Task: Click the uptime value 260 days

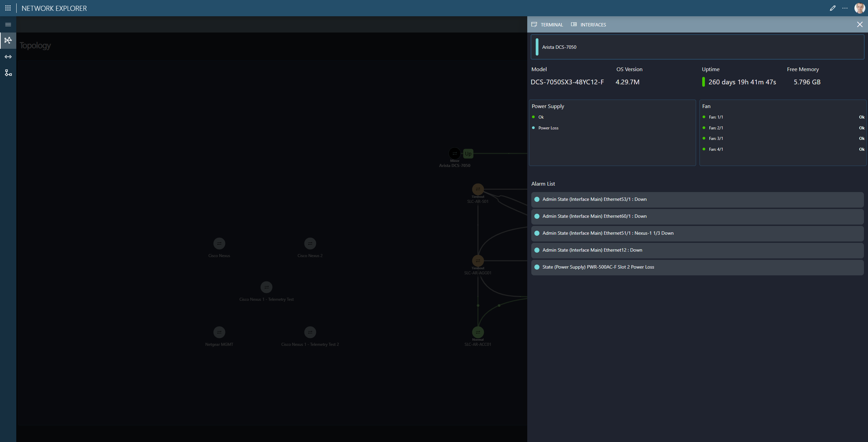Action: (742, 82)
